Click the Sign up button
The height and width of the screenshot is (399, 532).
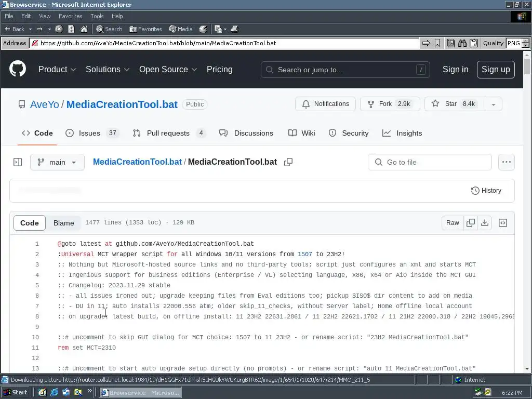coord(496,69)
